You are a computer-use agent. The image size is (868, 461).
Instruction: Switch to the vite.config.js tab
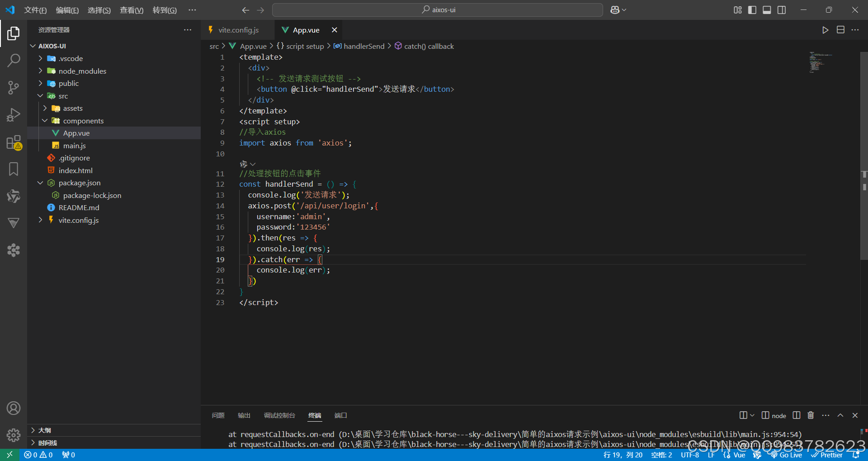point(238,30)
